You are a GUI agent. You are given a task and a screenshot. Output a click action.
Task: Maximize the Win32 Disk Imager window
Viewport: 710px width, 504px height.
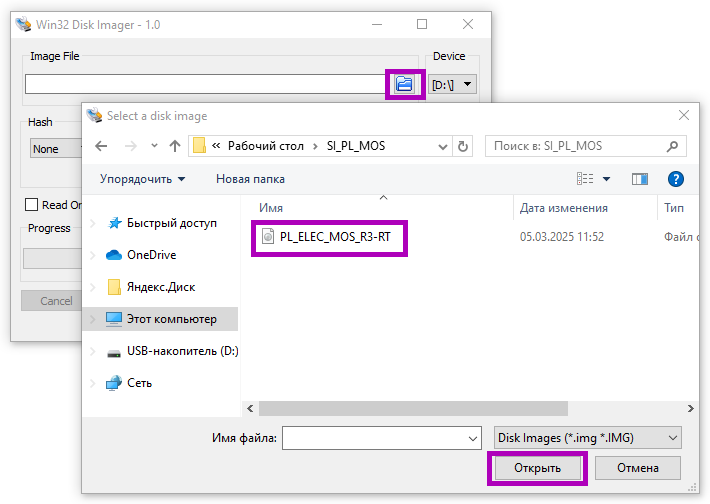pos(422,24)
